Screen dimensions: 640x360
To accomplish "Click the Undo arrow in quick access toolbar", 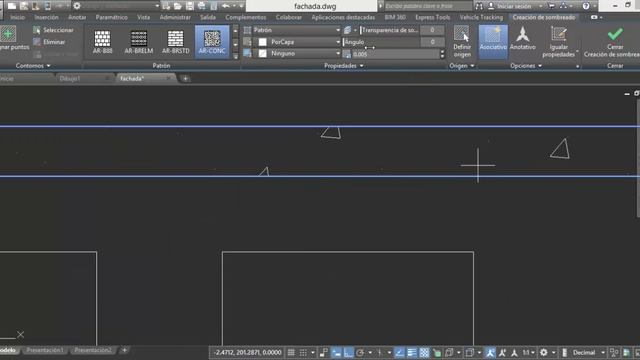I will pos(226,6).
